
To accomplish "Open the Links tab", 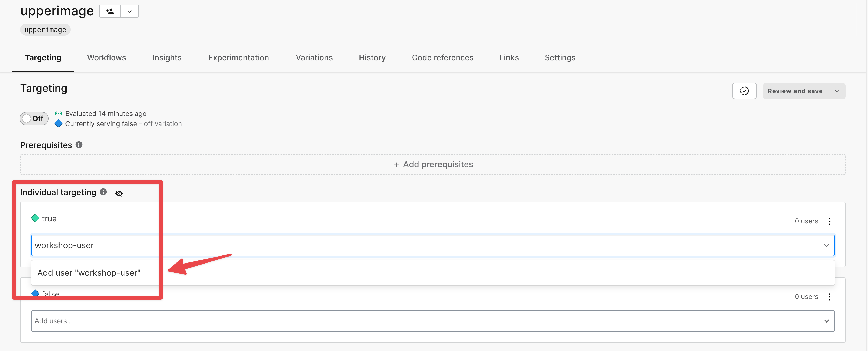I will [509, 58].
